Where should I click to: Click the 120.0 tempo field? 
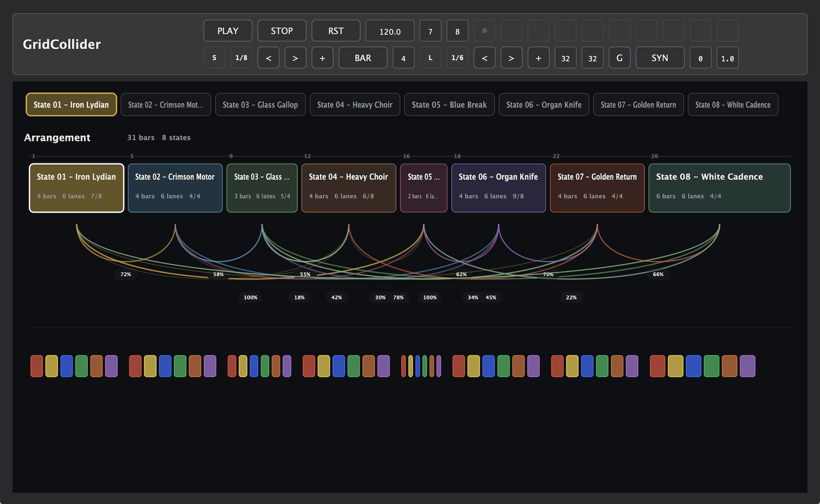[x=390, y=31]
